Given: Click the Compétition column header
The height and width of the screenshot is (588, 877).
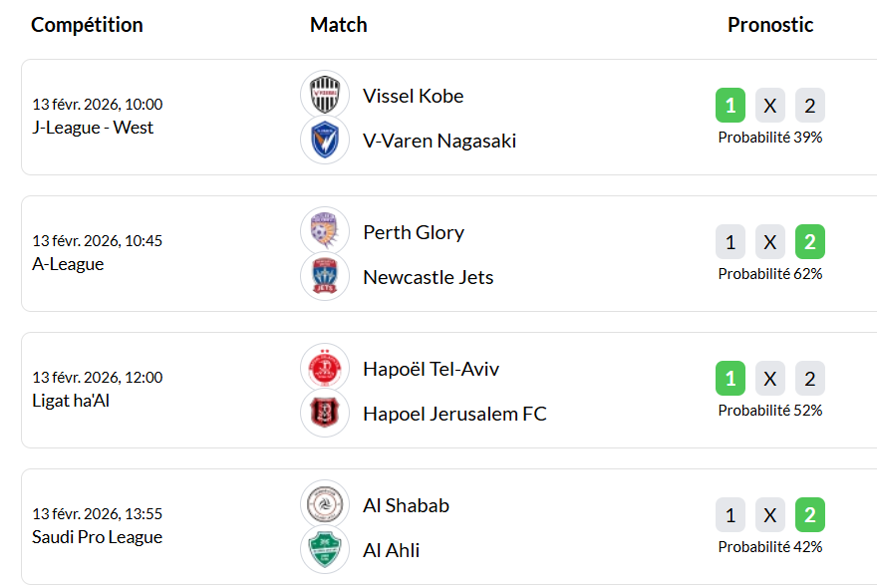Looking at the screenshot, I should pyautogui.click(x=87, y=25).
